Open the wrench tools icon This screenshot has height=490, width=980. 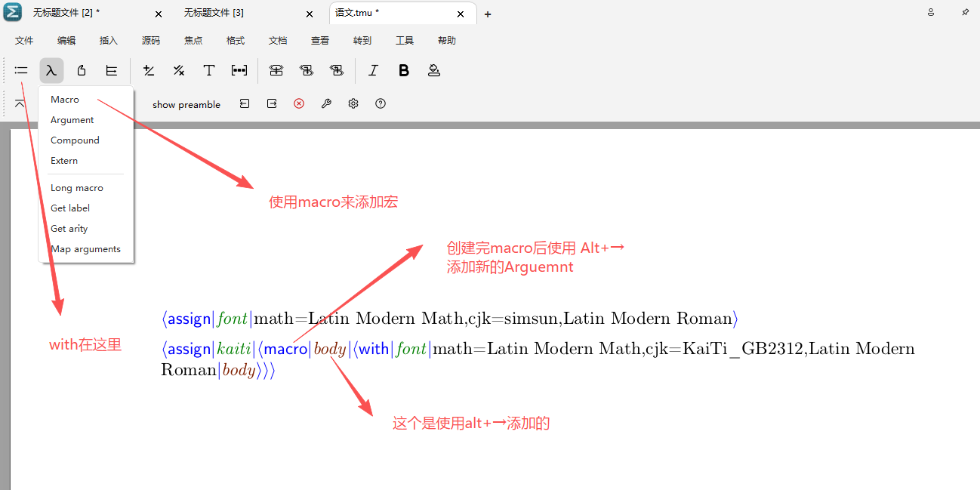pos(326,103)
